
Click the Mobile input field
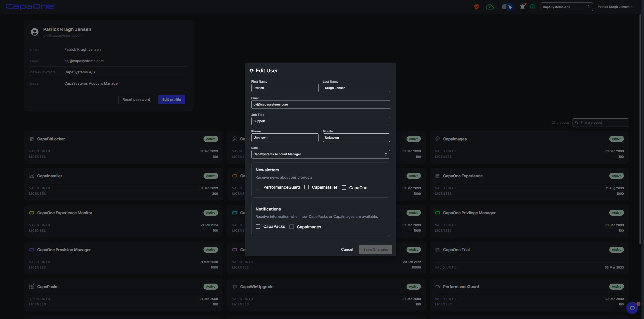(356, 138)
